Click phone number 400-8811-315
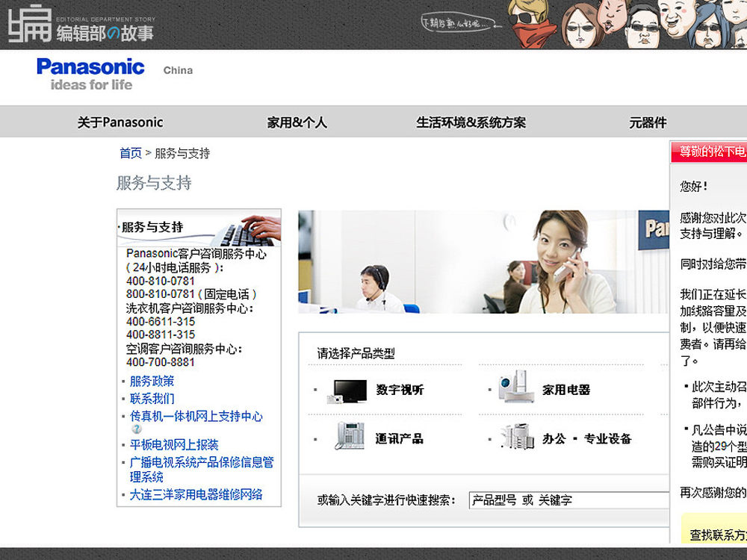This screenshot has width=747, height=560. point(161,335)
